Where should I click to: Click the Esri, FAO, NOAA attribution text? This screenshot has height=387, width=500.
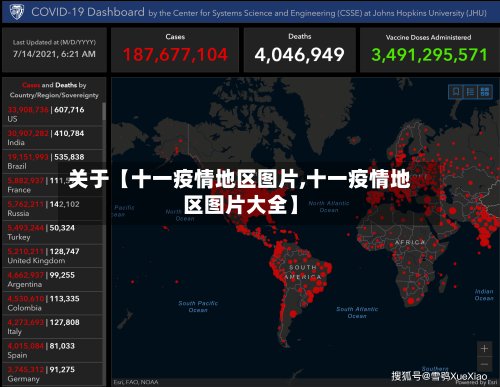point(136,382)
